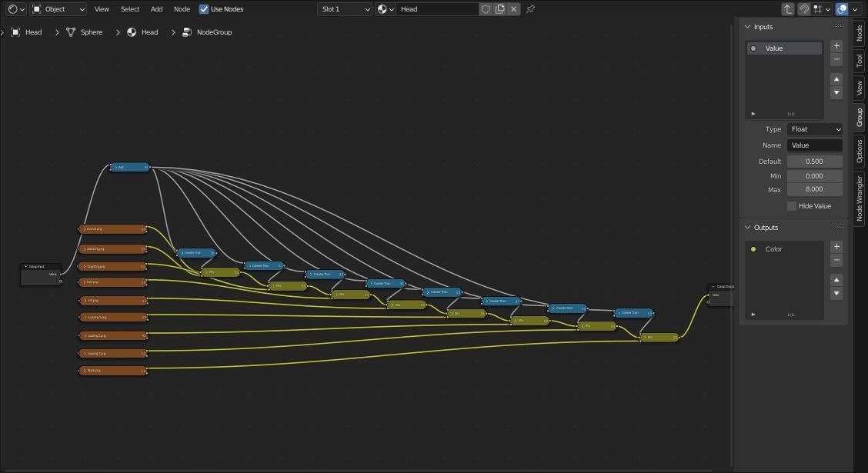The width and height of the screenshot is (868, 473).
Task: Move the output down with arrow button
Action: click(836, 293)
